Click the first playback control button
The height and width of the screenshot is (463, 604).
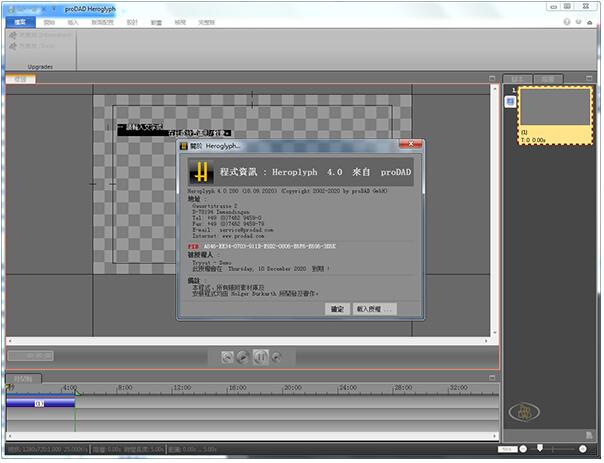(x=227, y=357)
